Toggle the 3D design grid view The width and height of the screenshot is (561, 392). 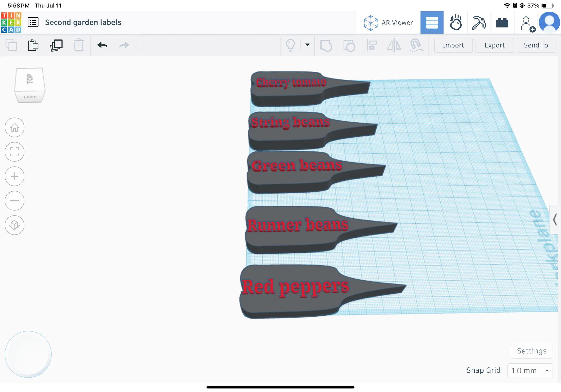pyautogui.click(x=432, y=23)
